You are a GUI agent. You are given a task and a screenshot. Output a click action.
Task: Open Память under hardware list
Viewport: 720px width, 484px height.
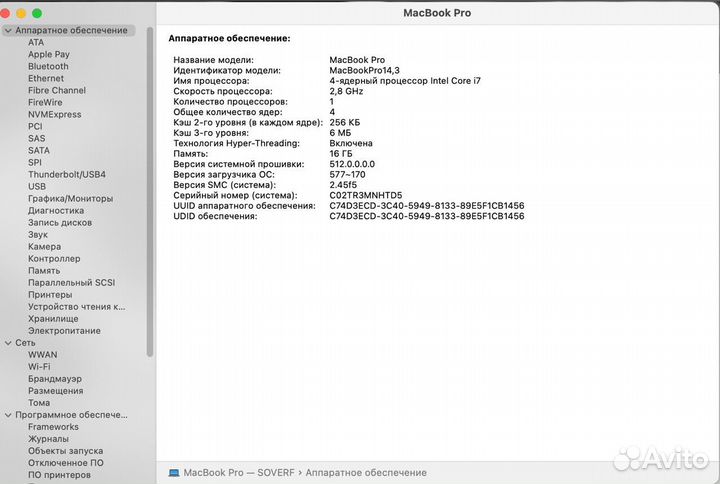(x=44, y=271)
